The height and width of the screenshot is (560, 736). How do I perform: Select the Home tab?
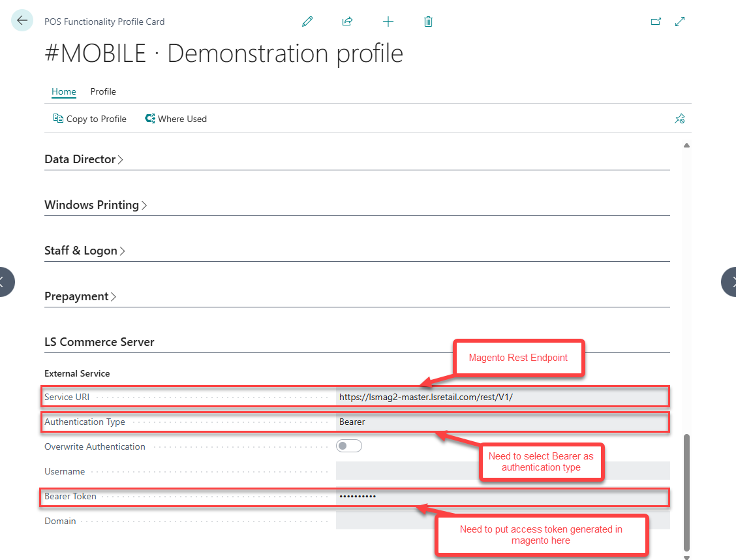point(64,91)
